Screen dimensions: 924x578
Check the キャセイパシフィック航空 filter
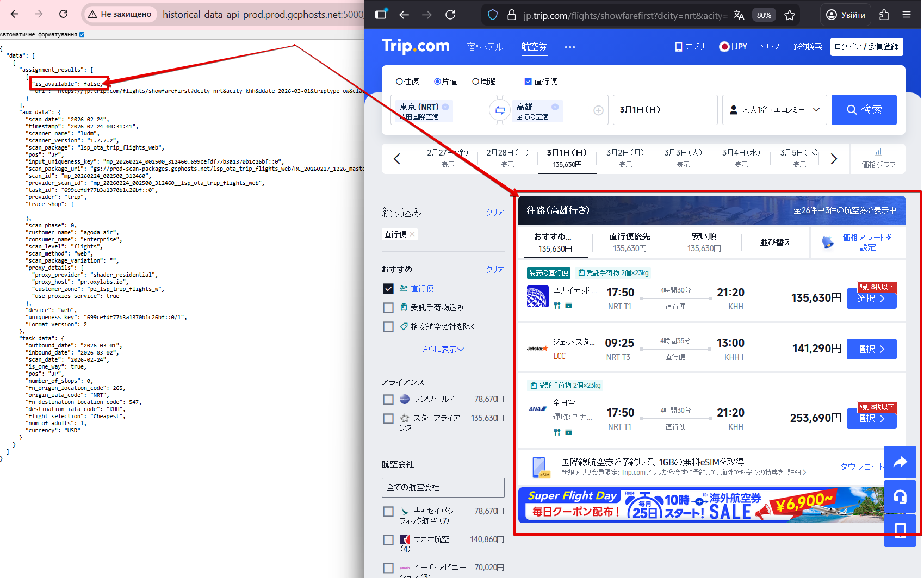coord(388,512)
